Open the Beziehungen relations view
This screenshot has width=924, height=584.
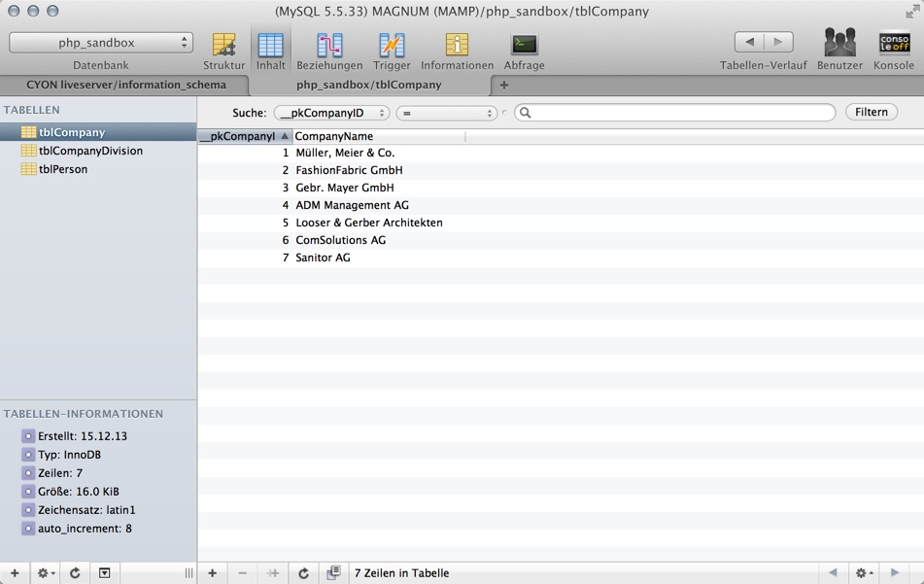point(329,51)
